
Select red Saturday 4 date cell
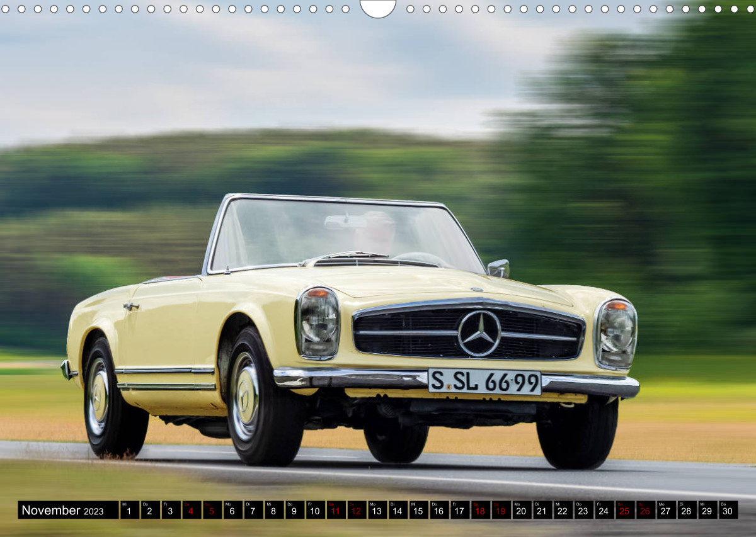pyautogui.click(x=192, y=510)
